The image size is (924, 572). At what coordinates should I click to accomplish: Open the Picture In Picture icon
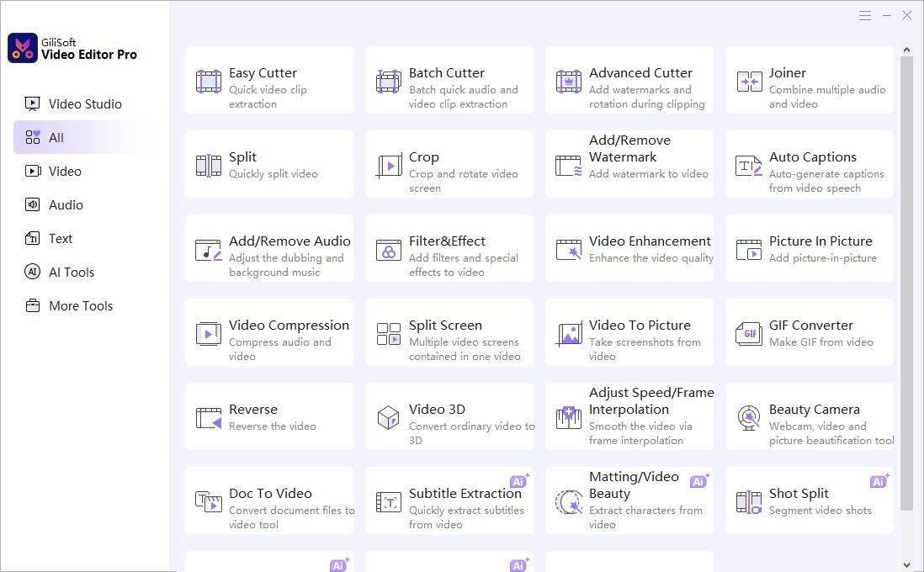pyautogui.click(x=749, y=250)
